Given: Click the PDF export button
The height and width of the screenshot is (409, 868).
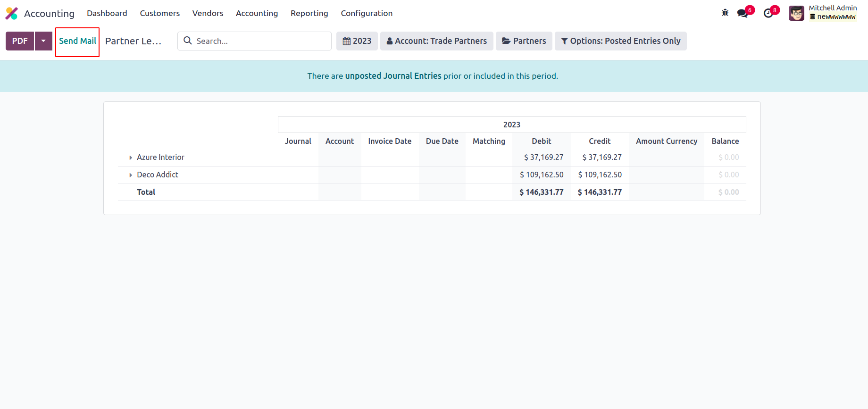Looking at the screenshot, I should (20, 41).
